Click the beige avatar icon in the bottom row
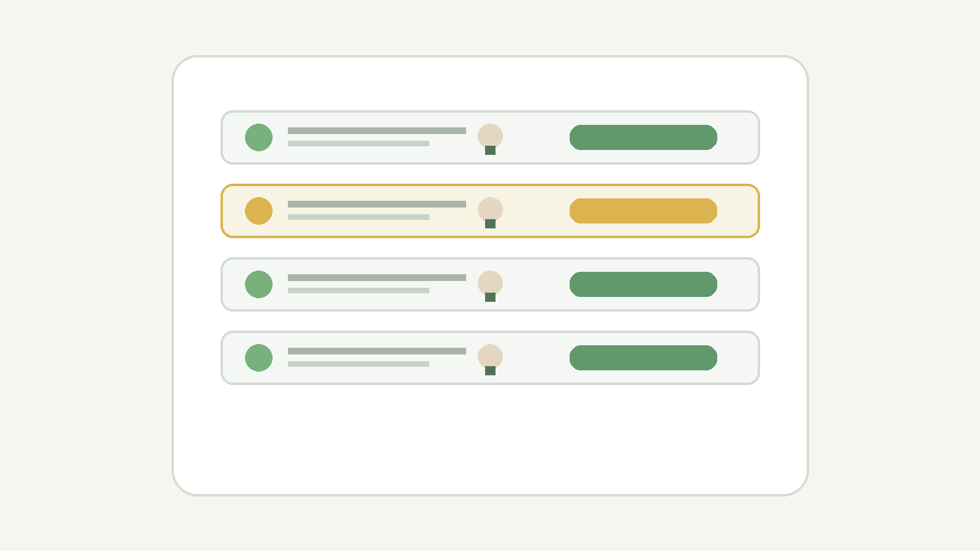Screen dimensions: 980x551 [490, 357]
